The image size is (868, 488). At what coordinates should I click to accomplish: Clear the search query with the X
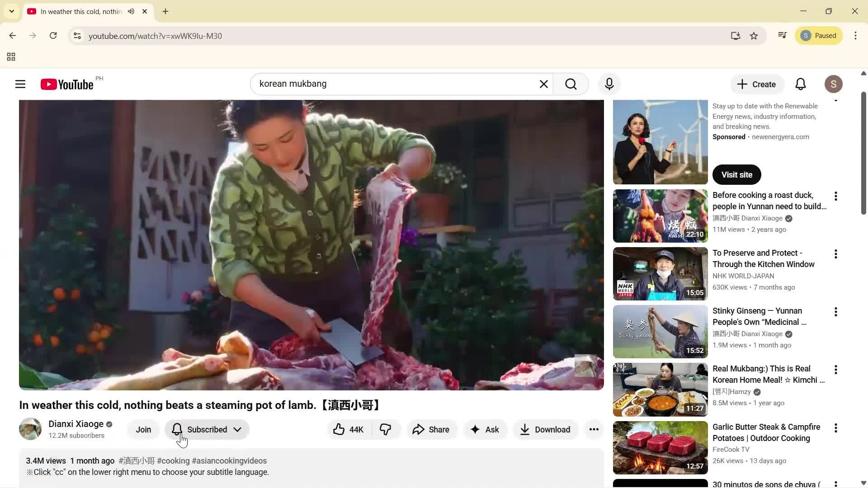pos(543,84)
